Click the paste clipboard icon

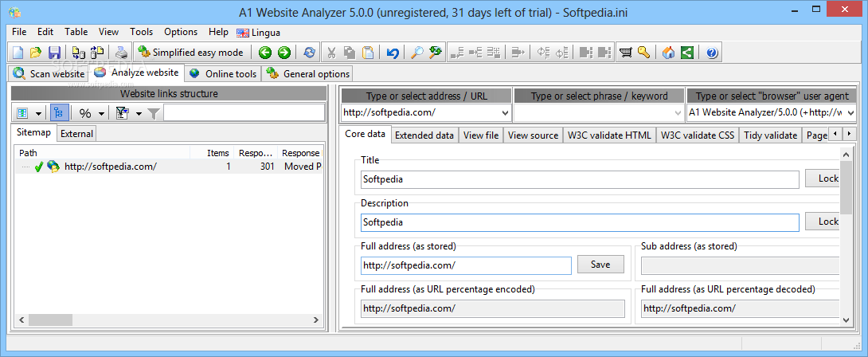coord(368,53)
